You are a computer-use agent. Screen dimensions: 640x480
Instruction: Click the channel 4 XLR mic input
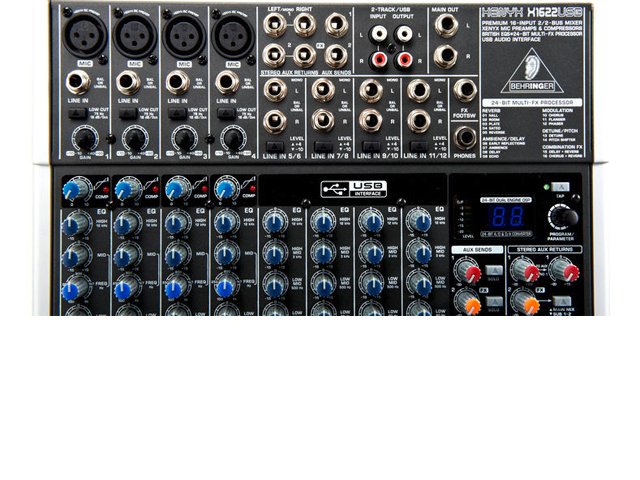pyautogui.click(x=233, y=36)
